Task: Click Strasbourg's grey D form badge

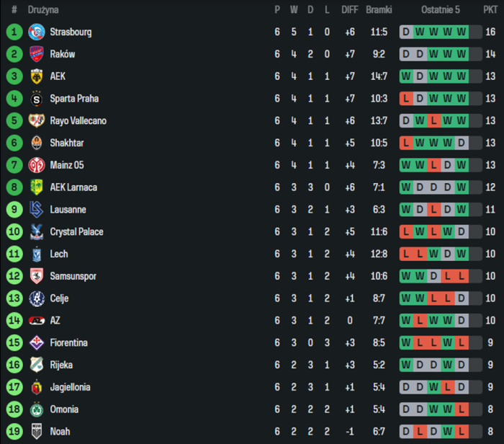Action: 407,32
